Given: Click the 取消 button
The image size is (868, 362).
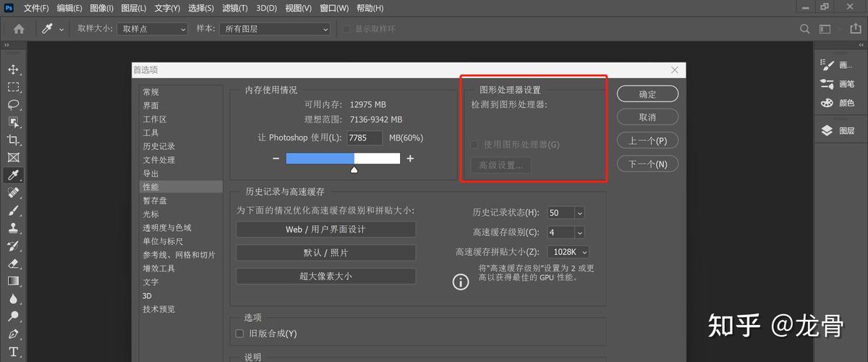Looking at the screenshot, I should tap(647, 117).
